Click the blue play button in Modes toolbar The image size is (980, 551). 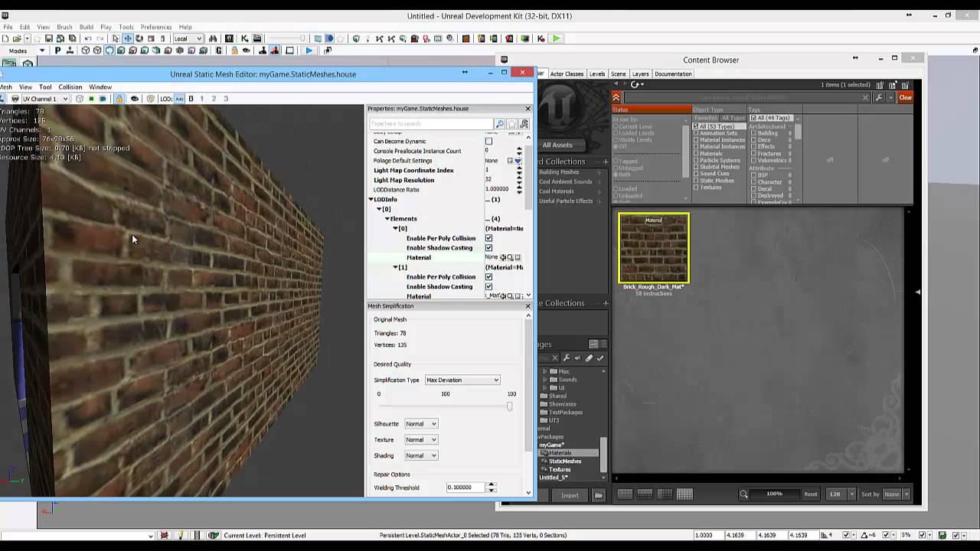[x=309, y=51]
